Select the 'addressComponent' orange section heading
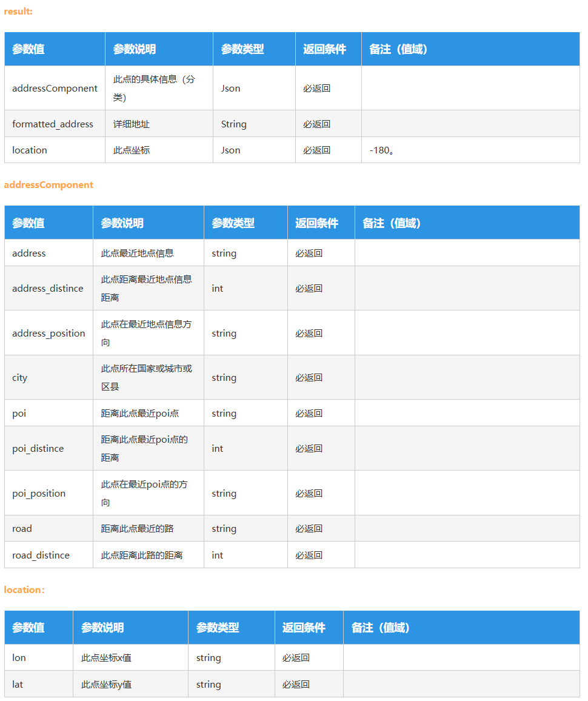Screen dimensions: 588x701 (x=48, y=184)
